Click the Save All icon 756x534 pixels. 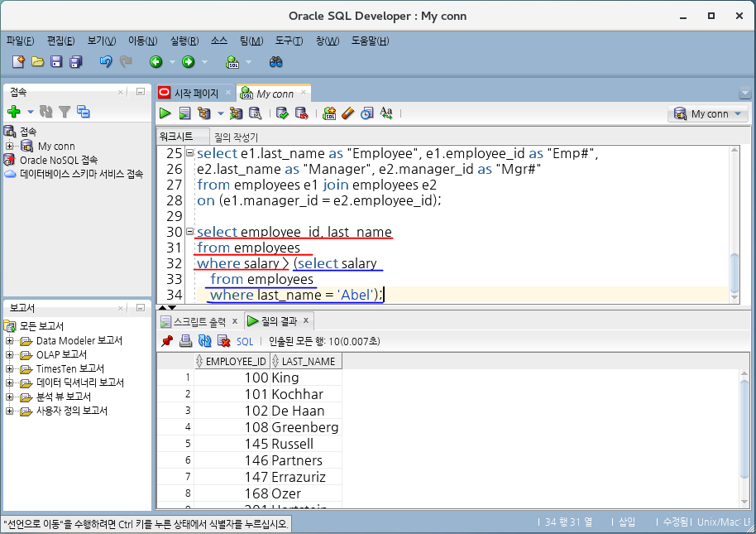[76, 62]
